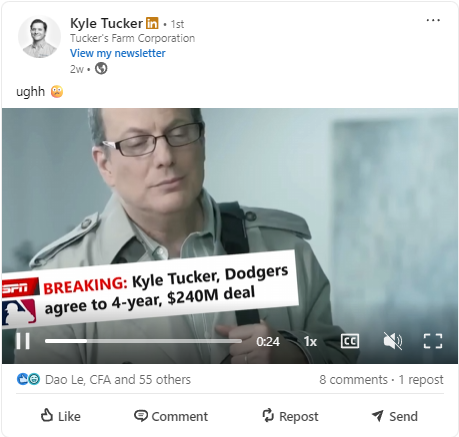Repost this update
The image size is (459, 437).
tap(290, 416)
